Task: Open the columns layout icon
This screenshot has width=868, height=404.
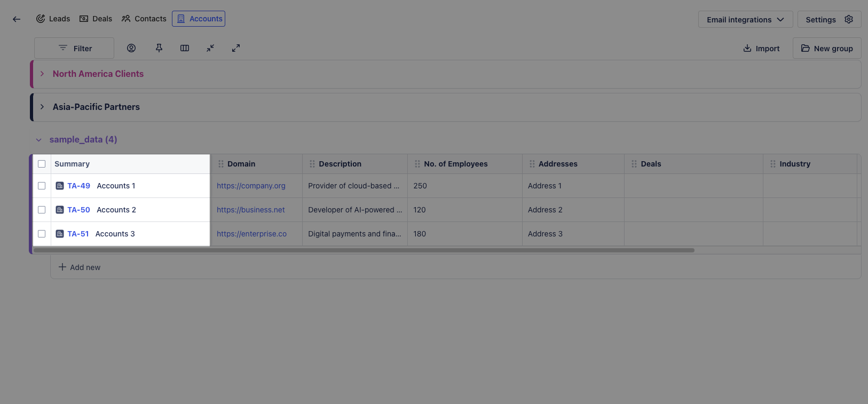Action: tap(185, 48)
